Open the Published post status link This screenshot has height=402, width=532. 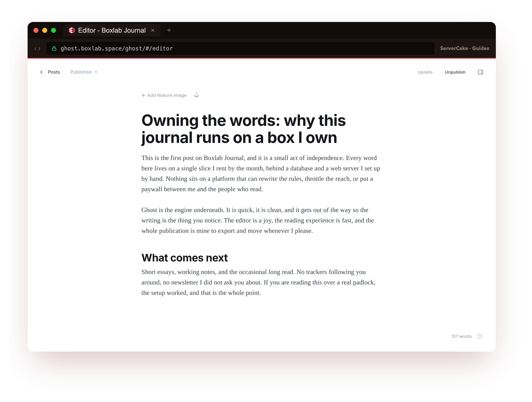[84, 72]
